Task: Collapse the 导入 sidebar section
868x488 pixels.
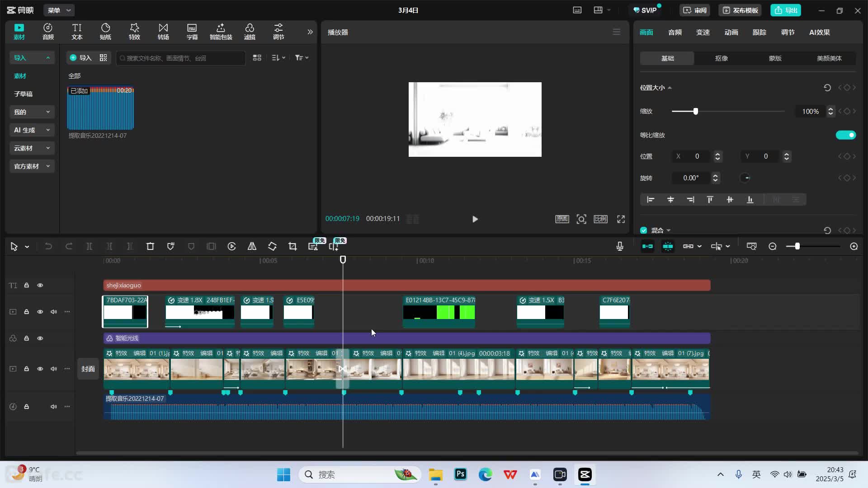Action: click(x=32, y=58)
